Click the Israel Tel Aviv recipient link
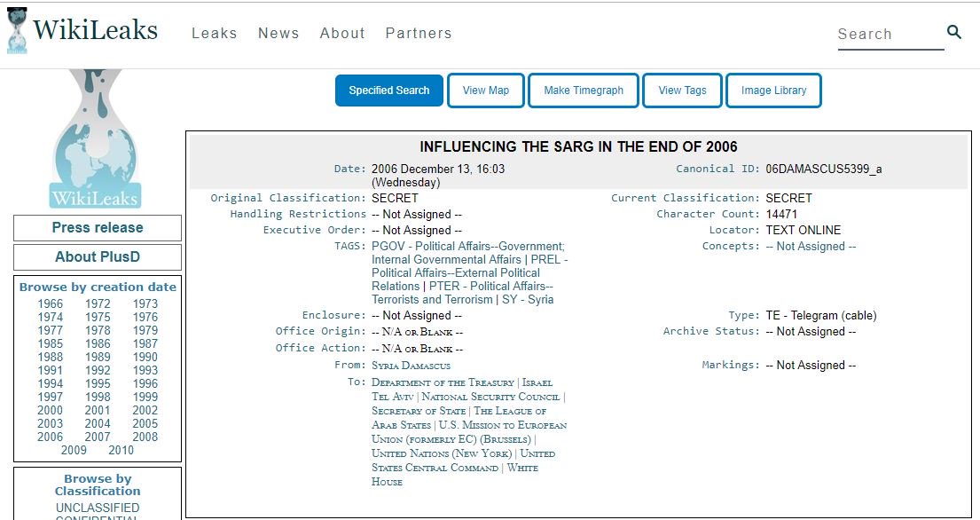 coord(462,390)
